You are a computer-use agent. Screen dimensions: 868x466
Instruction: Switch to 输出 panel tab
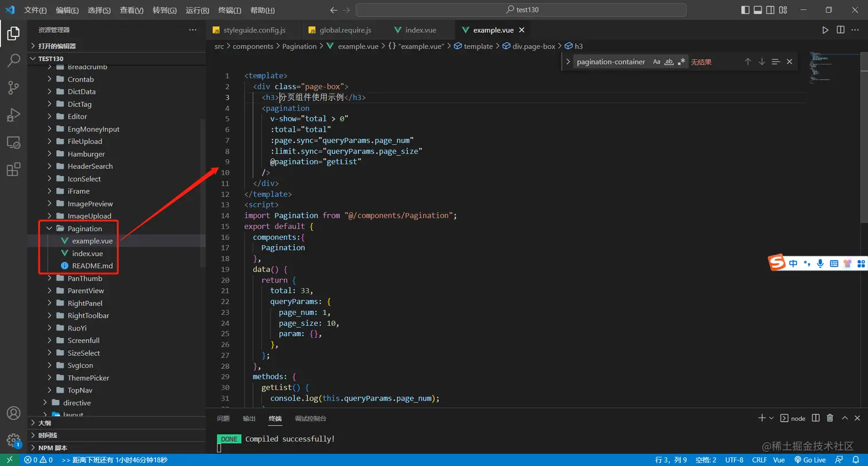[249, 418]
